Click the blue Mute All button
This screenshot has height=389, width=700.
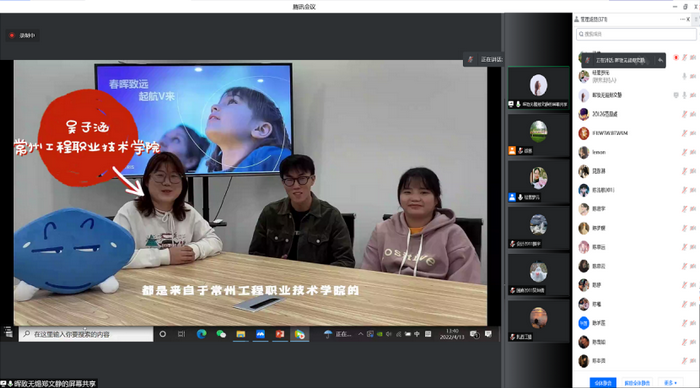click(603, 383)
